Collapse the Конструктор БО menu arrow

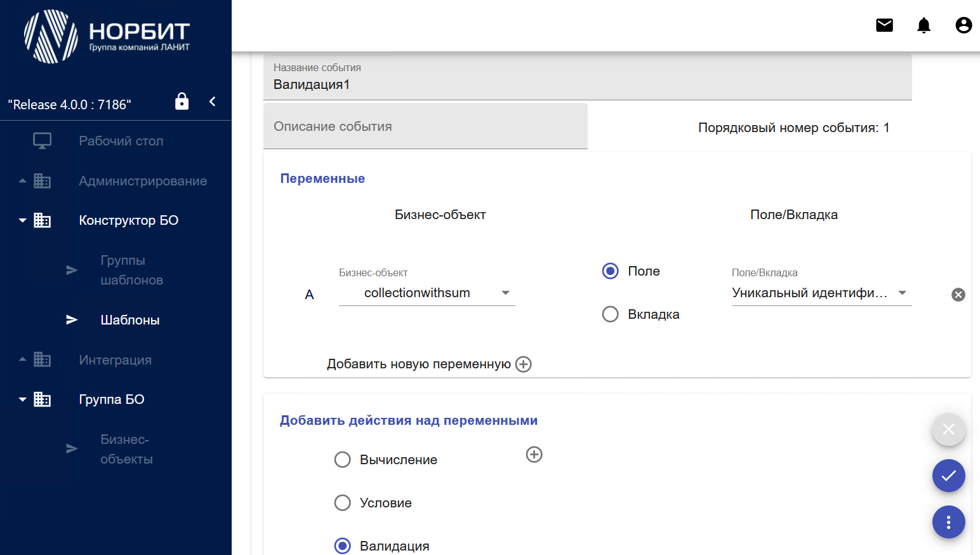click(23, 220)
